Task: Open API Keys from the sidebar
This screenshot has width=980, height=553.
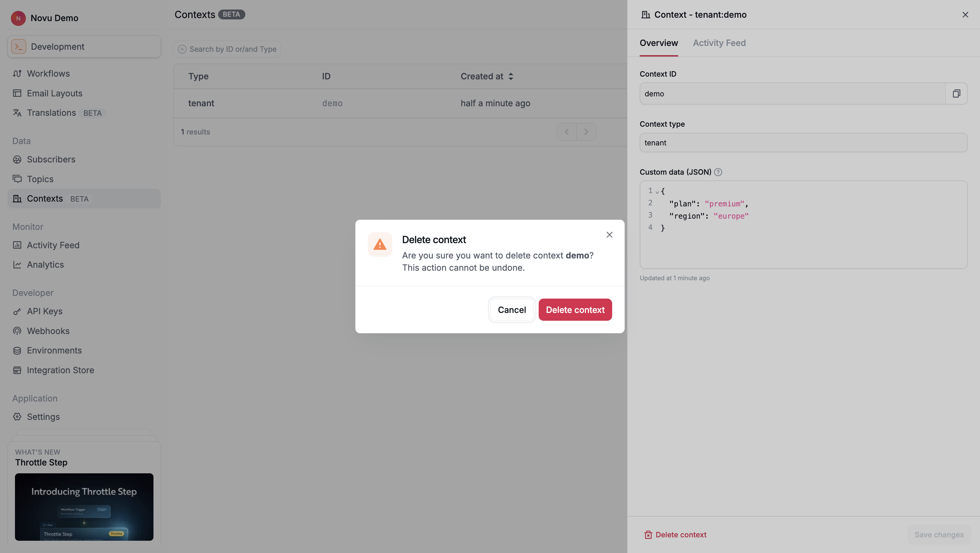Action: coord(45,311)
